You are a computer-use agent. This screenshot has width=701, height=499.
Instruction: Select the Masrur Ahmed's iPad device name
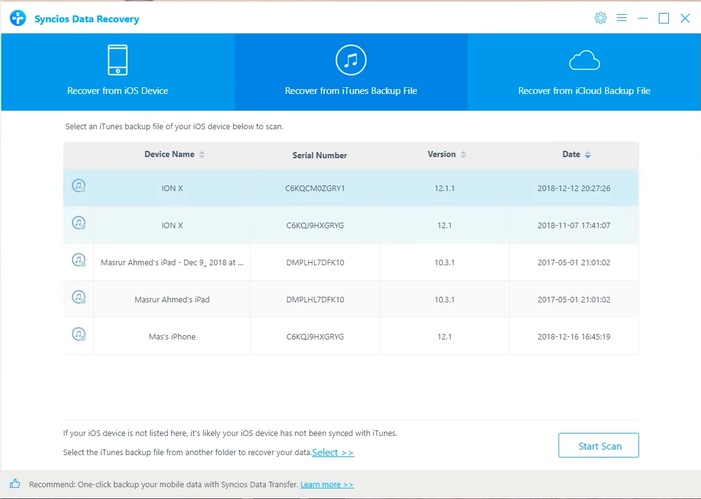(172, 300)
